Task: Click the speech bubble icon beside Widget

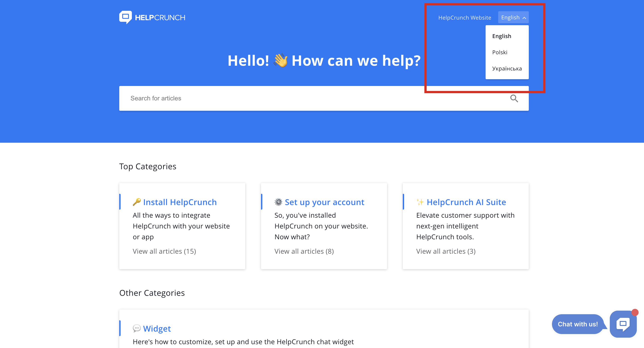Action: coord(137,328)
